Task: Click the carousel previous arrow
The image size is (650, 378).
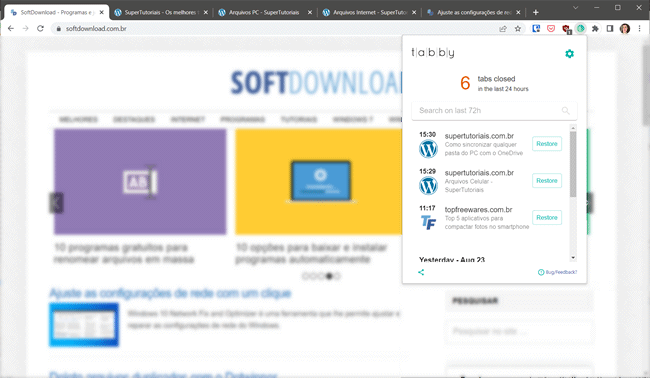Action: pyautogui.click(x=56, y=203)
